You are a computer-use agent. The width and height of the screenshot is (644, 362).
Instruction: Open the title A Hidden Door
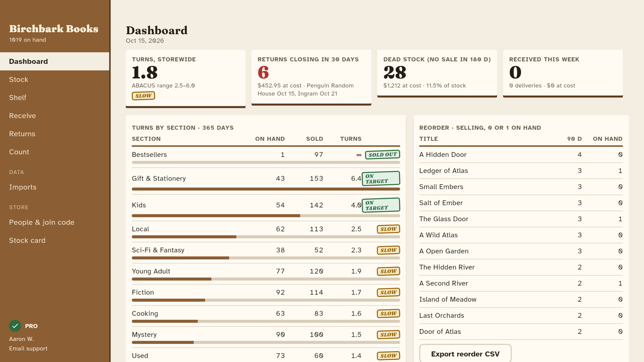coord(443,154)
